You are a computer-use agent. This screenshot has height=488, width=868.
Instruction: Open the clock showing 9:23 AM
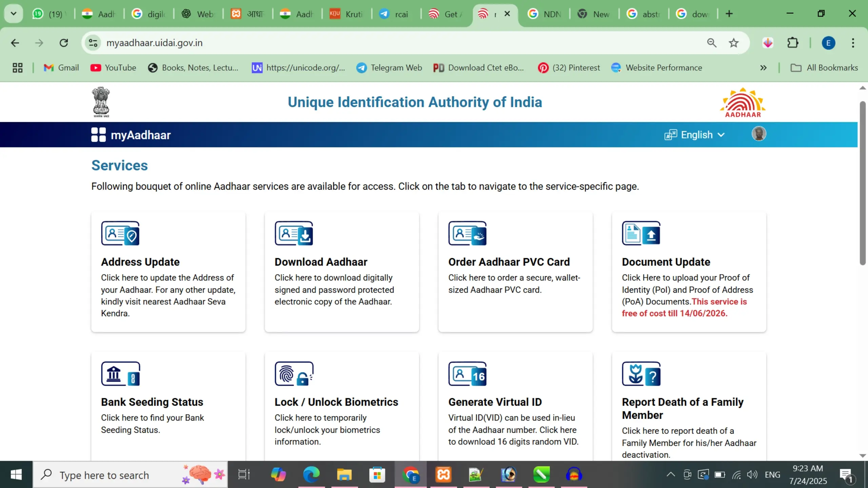[808, 474]
